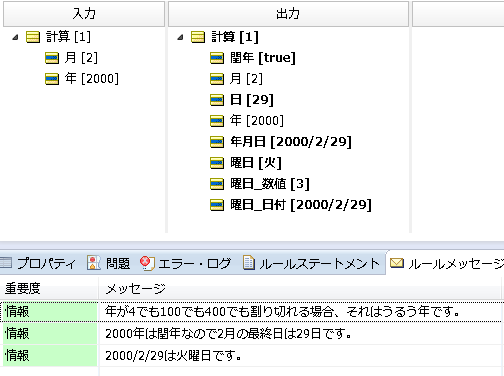
Task: Click the 入力 column header
Action: (84, 14)
